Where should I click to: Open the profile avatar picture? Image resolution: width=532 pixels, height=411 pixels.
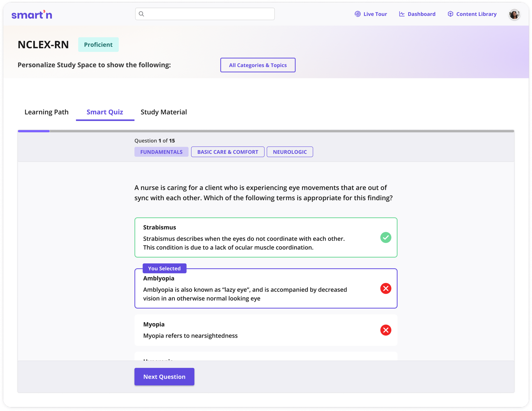(514, 14)
